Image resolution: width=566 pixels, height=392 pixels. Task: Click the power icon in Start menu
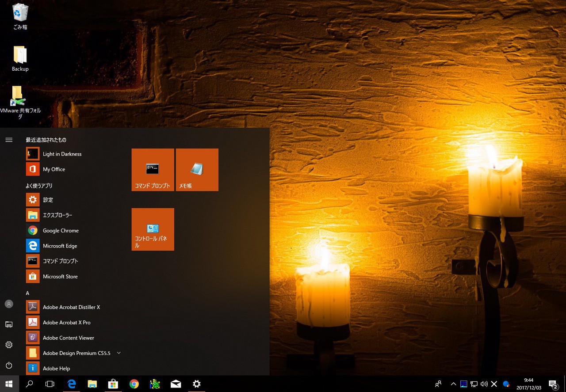pyautogui.click(x=9, y=365)
